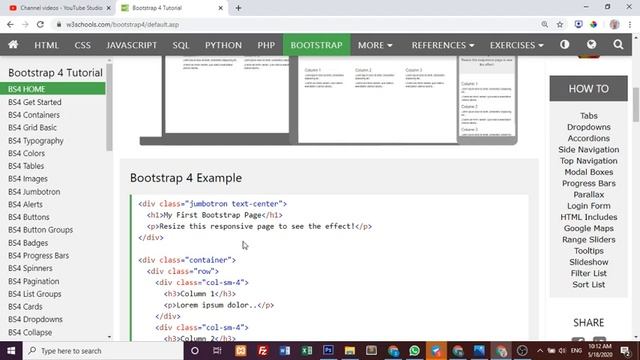The image size is (640, 360).
Task: Open the Side Navigation how-to link
Action: coord(589,149)
